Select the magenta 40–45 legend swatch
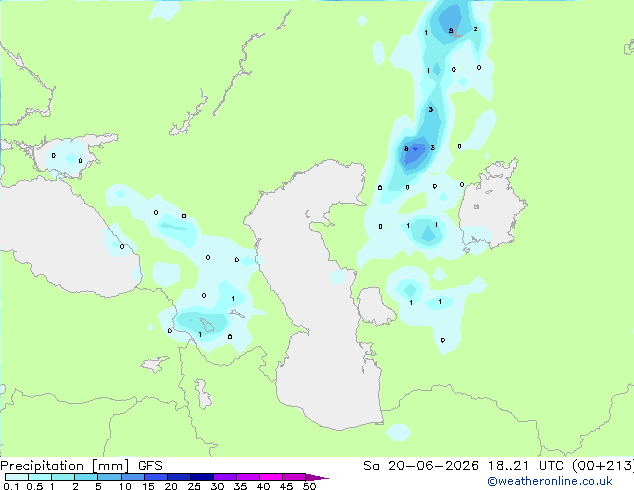The height and width of the screenshot is (490, 634). (x=271, y=477)
